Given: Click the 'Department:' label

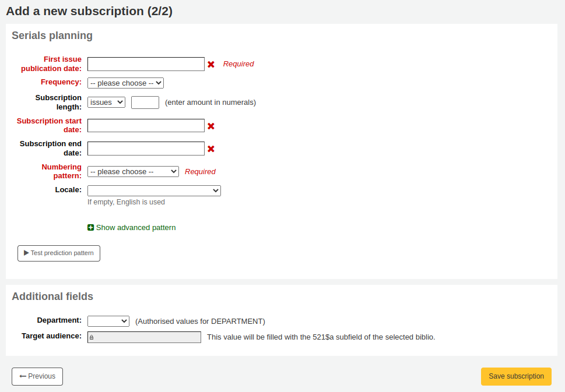Looking at the screenshot, I should (59, 320).
